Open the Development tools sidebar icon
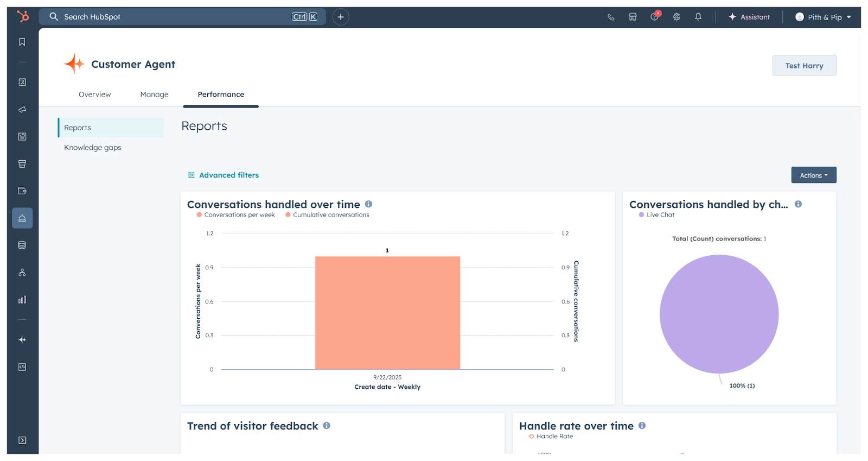The image size is (868, 461). (22, 367)
